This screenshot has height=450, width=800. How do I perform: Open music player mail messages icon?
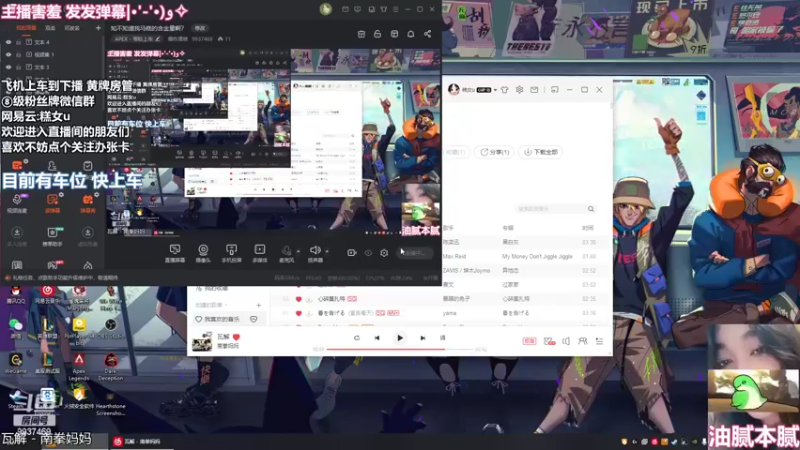pyautogui.click(x=534, y=90)
